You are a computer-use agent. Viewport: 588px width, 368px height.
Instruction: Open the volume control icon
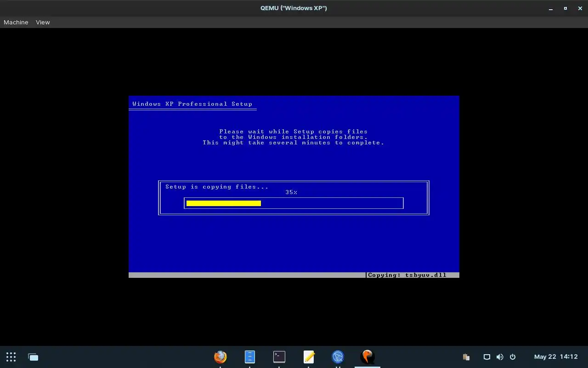[x=500, y=357]
